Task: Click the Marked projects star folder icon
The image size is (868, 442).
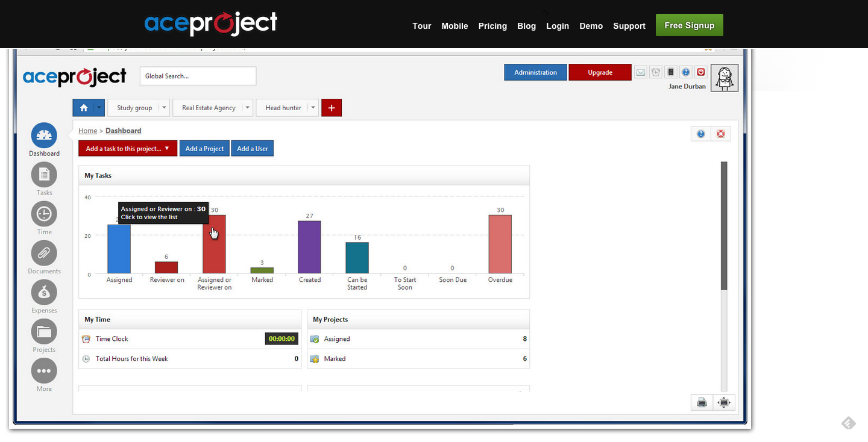Action: (x=314, y=359)
